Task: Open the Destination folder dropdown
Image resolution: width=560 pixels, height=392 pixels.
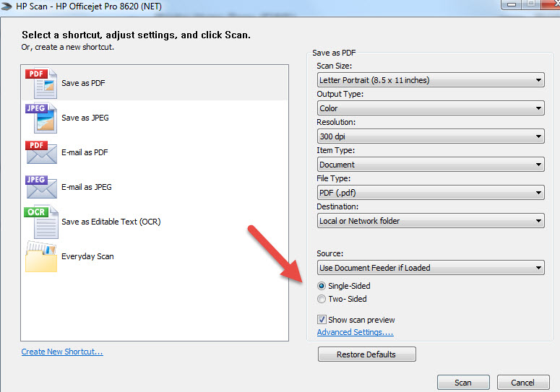Action: pos(431,221)
